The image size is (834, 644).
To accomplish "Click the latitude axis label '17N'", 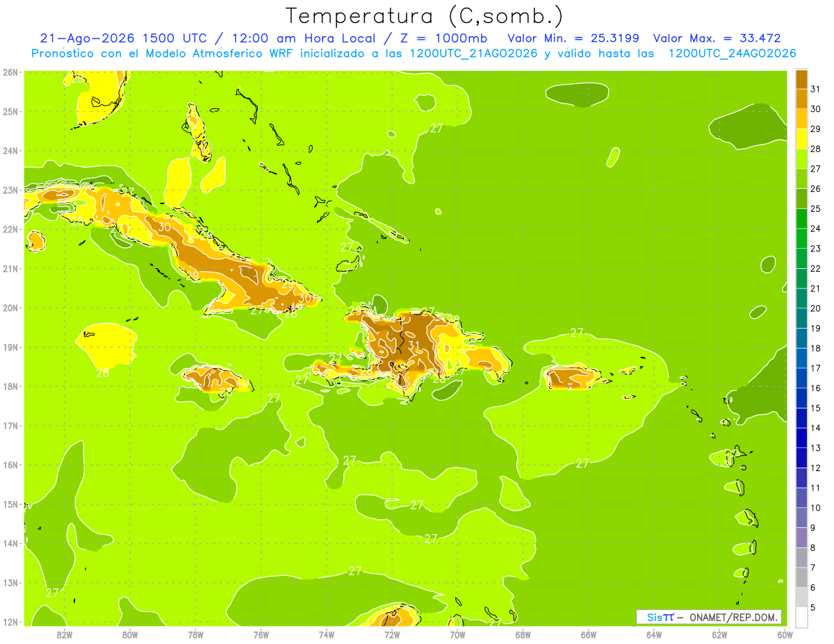I will [x=10, y=425].
